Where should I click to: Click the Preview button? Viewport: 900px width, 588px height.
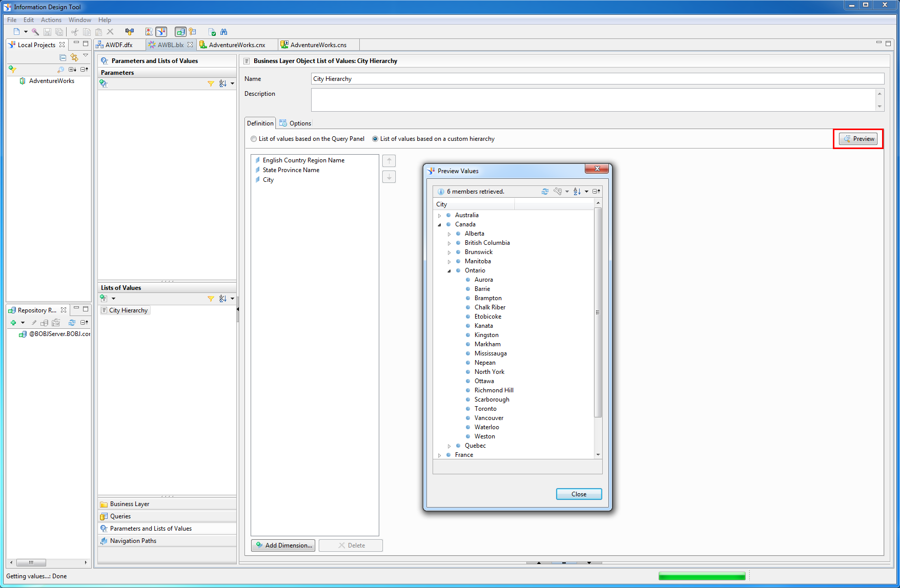[x=858, y=139]
